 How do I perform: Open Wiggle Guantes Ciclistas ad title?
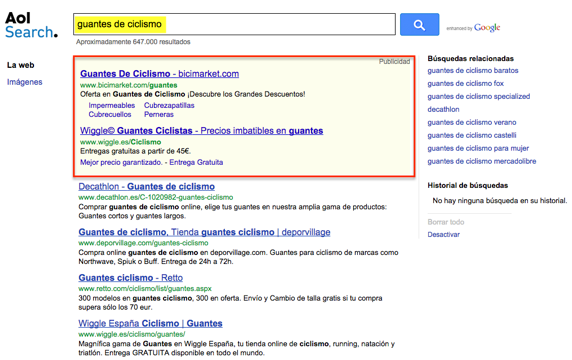tap(201, 131)
